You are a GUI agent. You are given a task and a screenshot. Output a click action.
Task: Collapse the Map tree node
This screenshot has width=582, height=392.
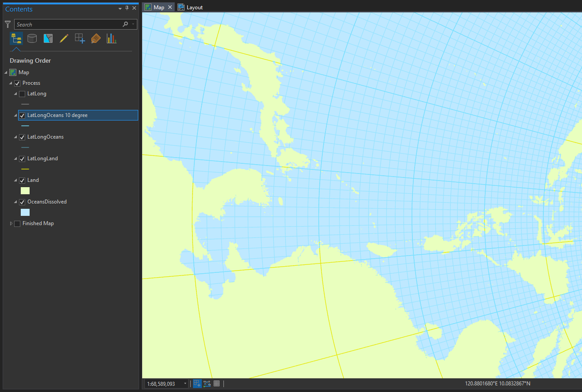[6, 72]
